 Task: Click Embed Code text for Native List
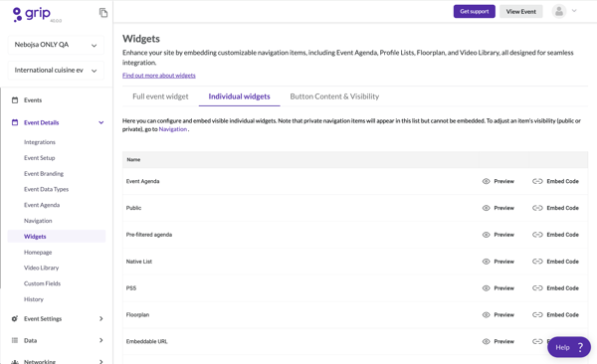[x=562, y=262]
